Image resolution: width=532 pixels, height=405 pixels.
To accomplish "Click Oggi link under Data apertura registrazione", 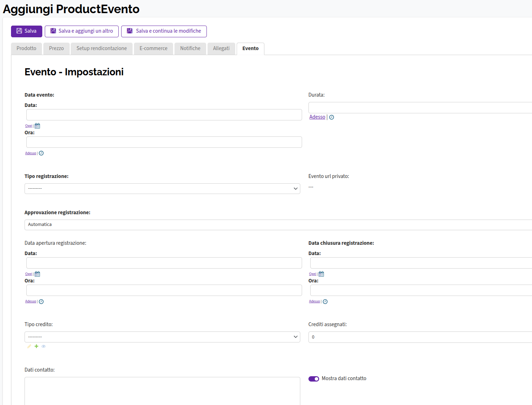I will pos(29,274).
